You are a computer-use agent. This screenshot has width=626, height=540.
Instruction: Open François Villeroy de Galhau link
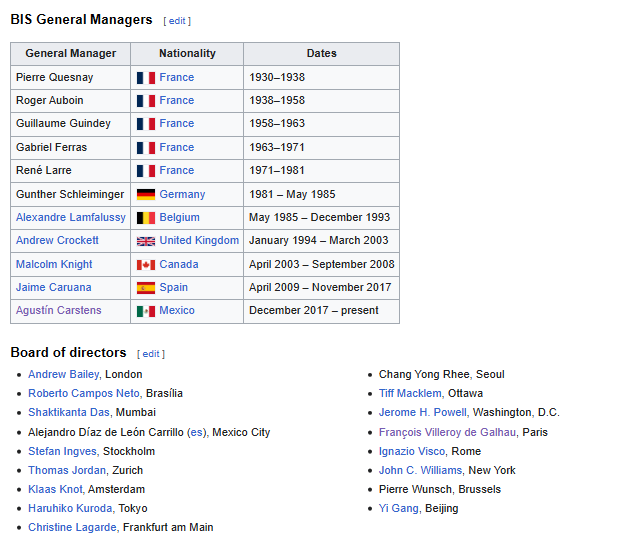click(447, 432)
